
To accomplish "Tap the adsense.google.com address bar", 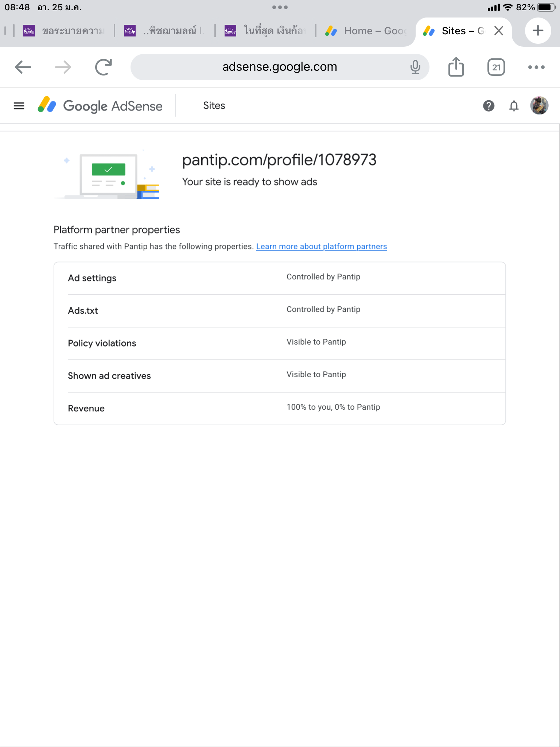I will point(280,67).
